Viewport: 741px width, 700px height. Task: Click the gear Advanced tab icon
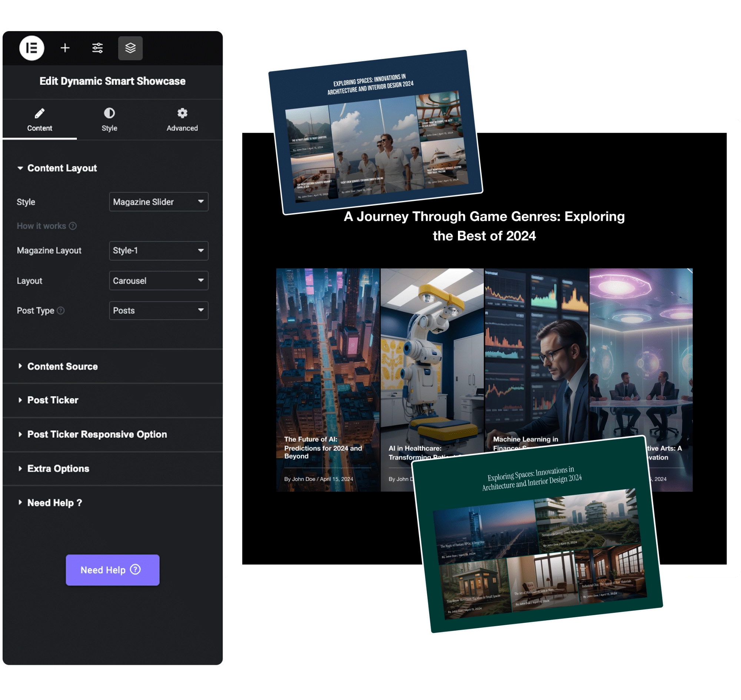point(182,113)
